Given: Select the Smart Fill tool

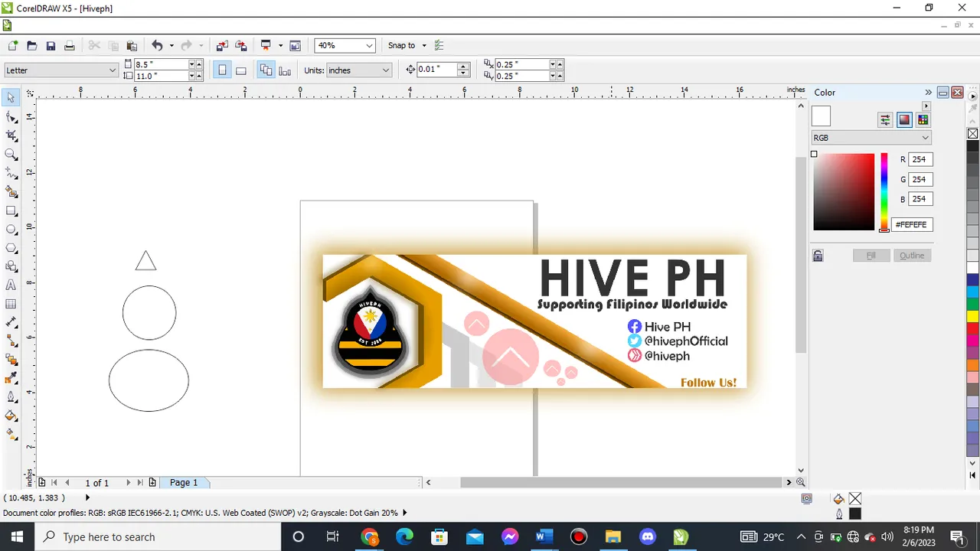Looking at the screenshot, I should pos(11,191).
